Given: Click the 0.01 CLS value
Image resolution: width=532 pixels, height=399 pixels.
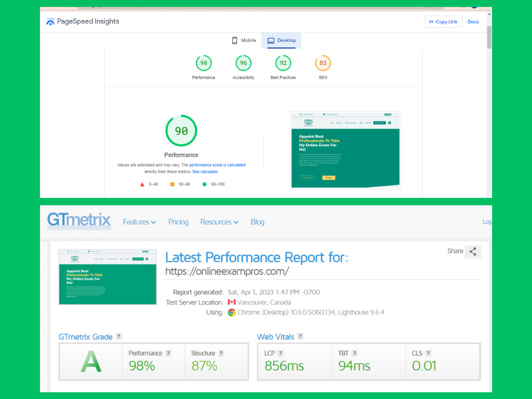Looking at the screenshot, I should [424, 366].
